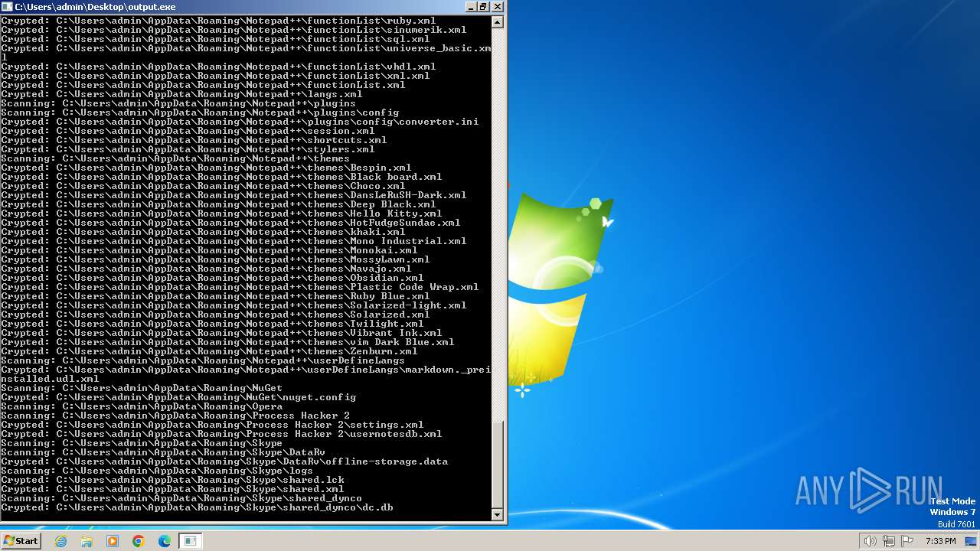The width and height of the screenshot is (980, 551).
Task: Click the line ending themes\Ruby Blue.xml
Action: 215,296
